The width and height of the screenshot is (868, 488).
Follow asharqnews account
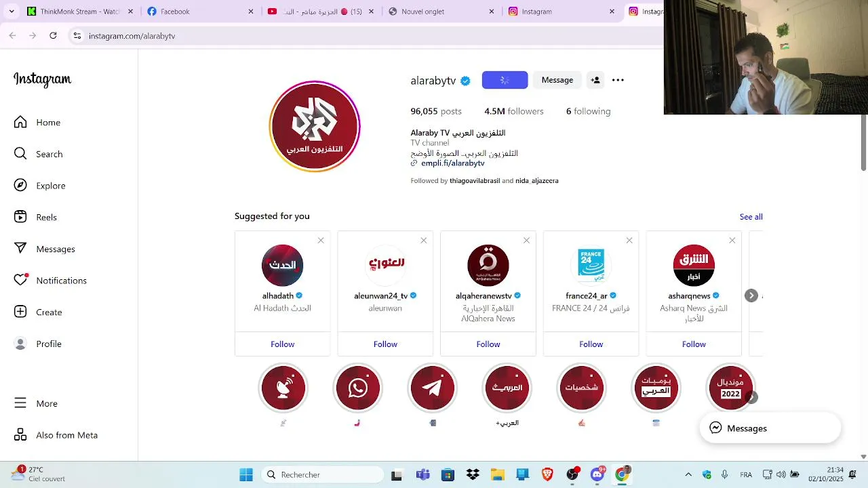694,344
